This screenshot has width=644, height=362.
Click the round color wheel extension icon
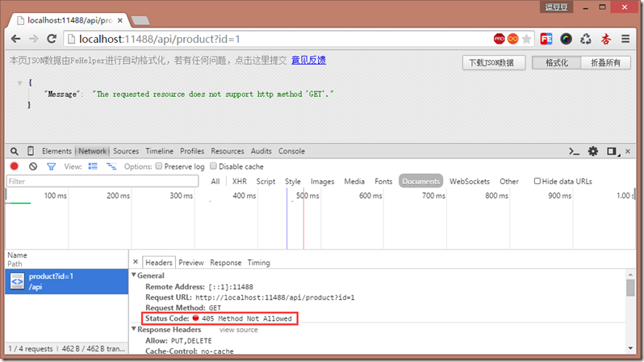pos(566,39)
